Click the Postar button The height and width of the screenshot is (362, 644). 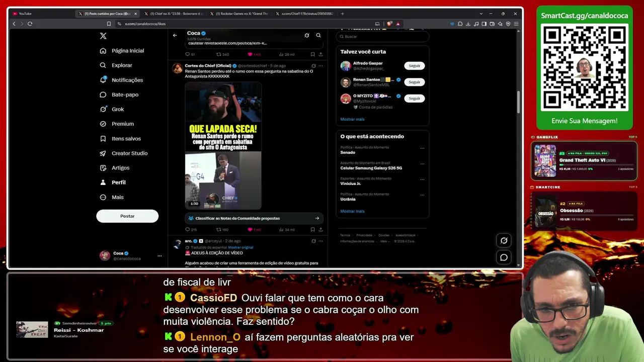(x=127, y=216)
